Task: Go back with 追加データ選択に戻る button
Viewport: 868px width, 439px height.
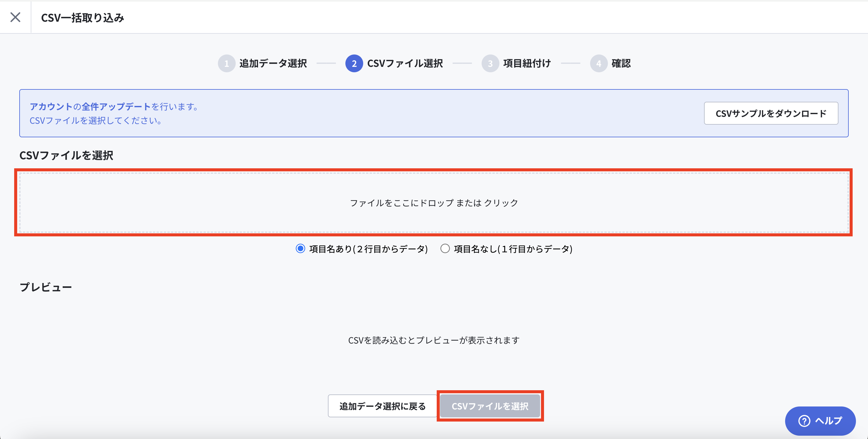Action: [x=382, y=406]
